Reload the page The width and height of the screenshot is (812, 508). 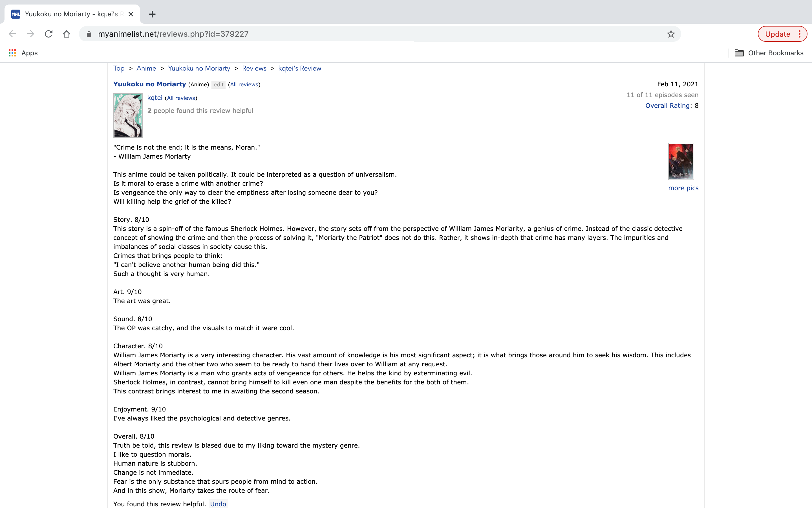tap(49, 34)
